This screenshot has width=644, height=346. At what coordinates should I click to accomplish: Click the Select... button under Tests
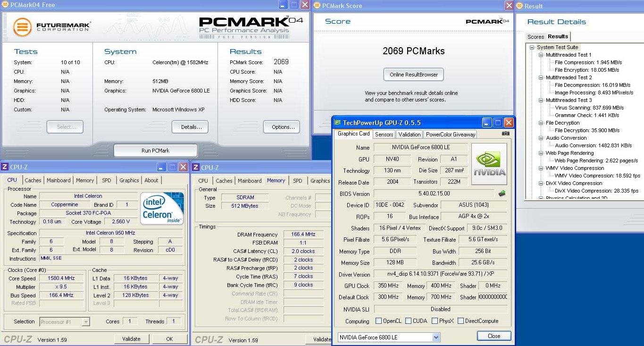click(x=65, y=127)
